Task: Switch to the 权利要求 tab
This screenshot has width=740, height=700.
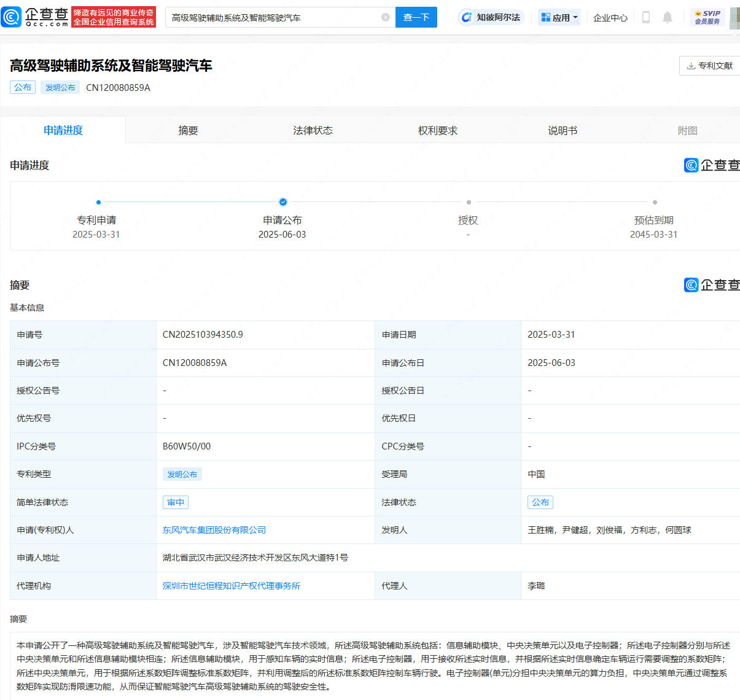Action: (438, 130)
